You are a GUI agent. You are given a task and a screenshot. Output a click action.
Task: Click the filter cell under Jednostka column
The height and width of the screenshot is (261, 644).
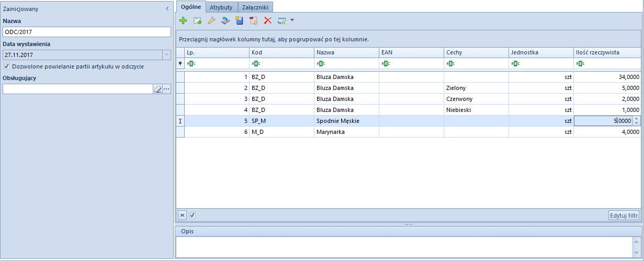click(x=541, y=63)
